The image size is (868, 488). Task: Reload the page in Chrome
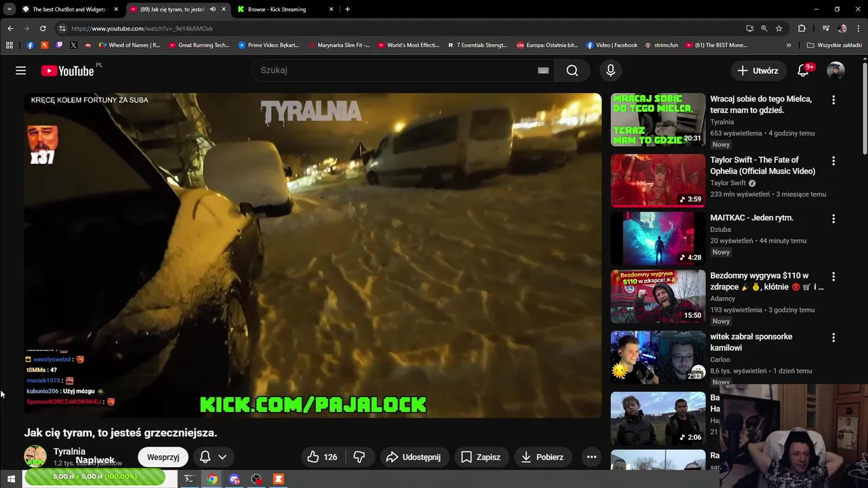pyautogui.click(x=43, y=28)
